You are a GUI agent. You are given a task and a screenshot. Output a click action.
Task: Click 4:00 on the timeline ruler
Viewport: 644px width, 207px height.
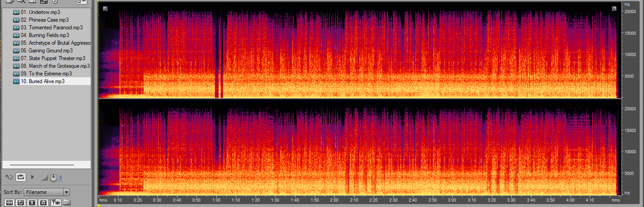coord(570,200)
